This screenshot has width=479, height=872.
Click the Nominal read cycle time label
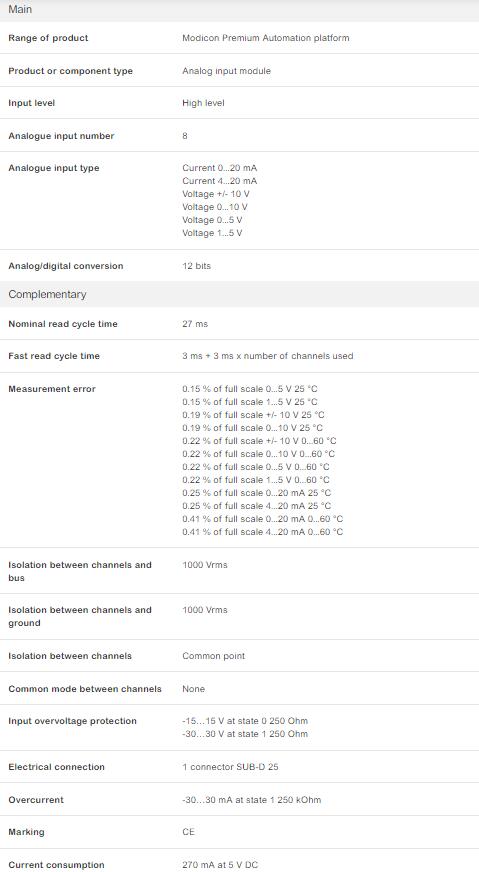(63, 324)
